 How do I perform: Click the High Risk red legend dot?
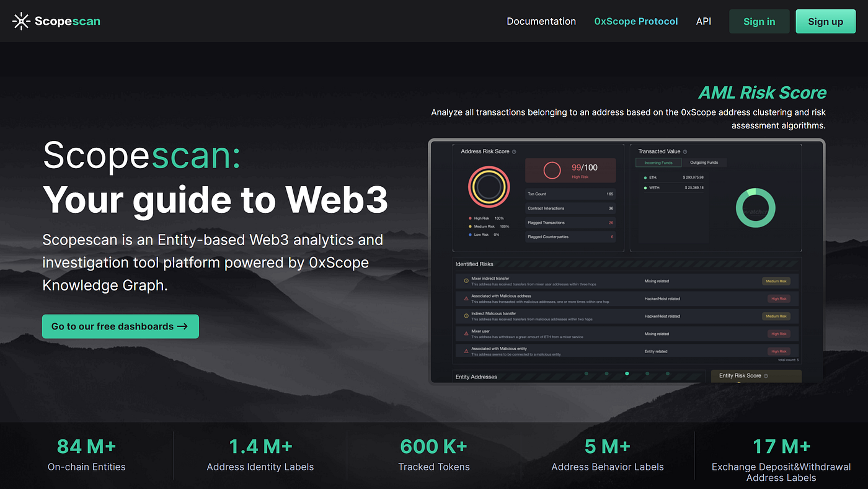470,218
